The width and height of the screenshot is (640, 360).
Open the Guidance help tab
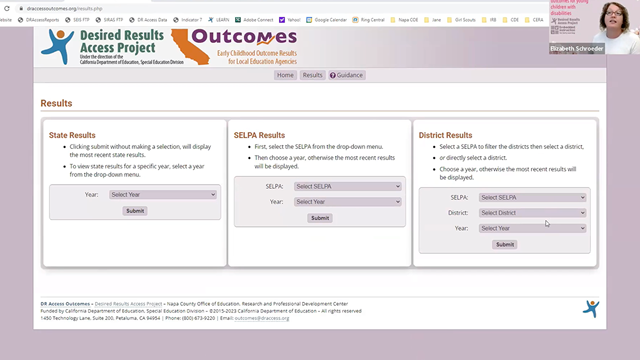coord(347,75)
